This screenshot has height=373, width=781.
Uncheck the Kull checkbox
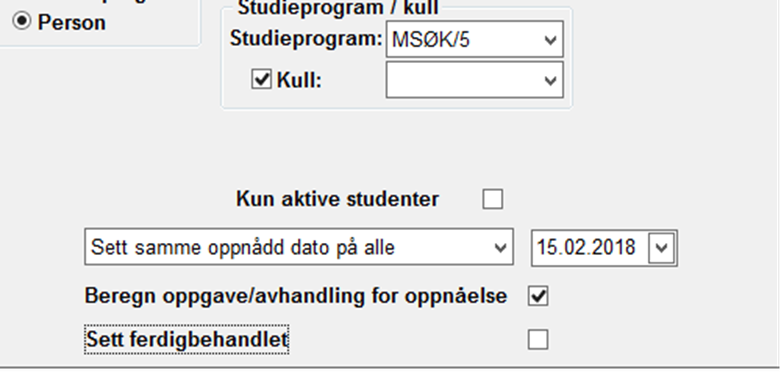[261, 79]
